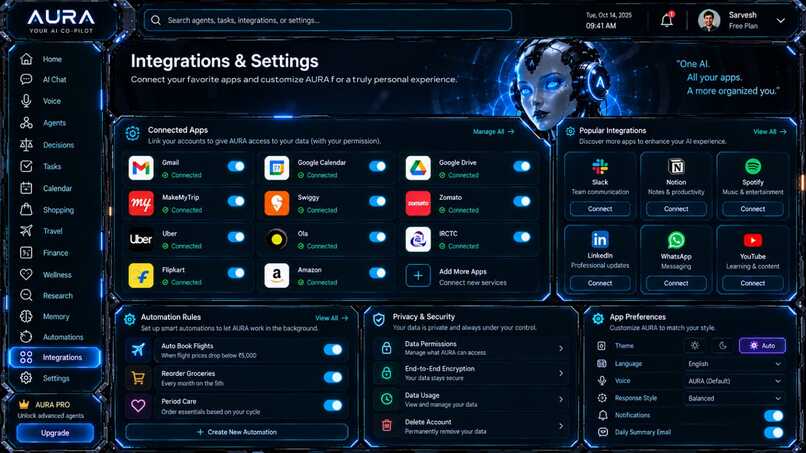Expand the Data Permissions row
The image size is (806, 453).
coord(470,348)
